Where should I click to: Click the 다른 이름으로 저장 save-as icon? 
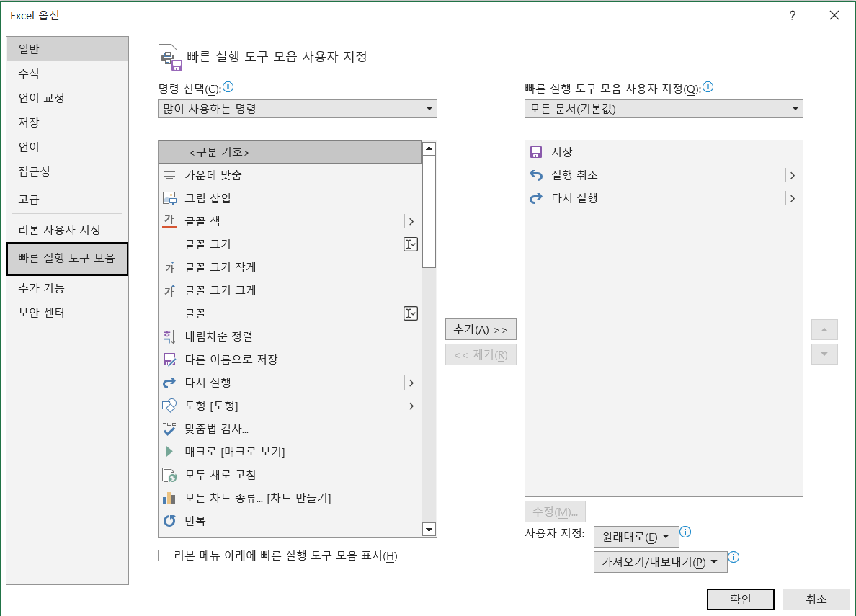point(169,360)
